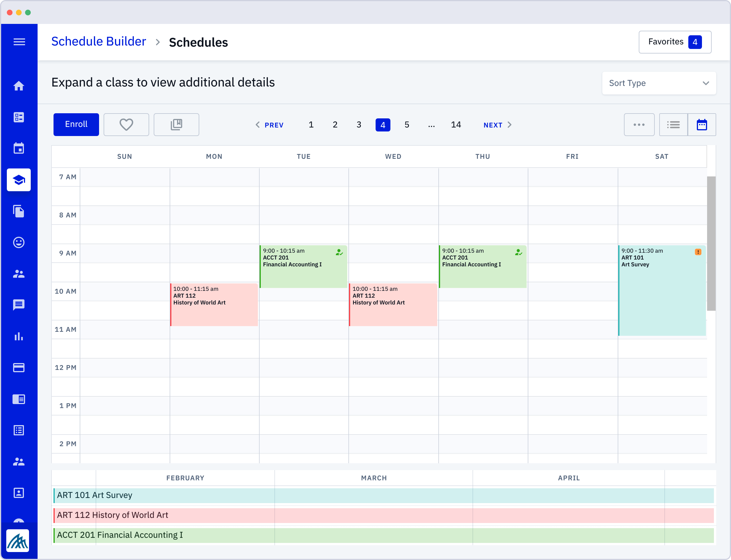Switch to calendar view
Image resolution: width=731 pixels, height=560 pixels.
coord(702,125)
